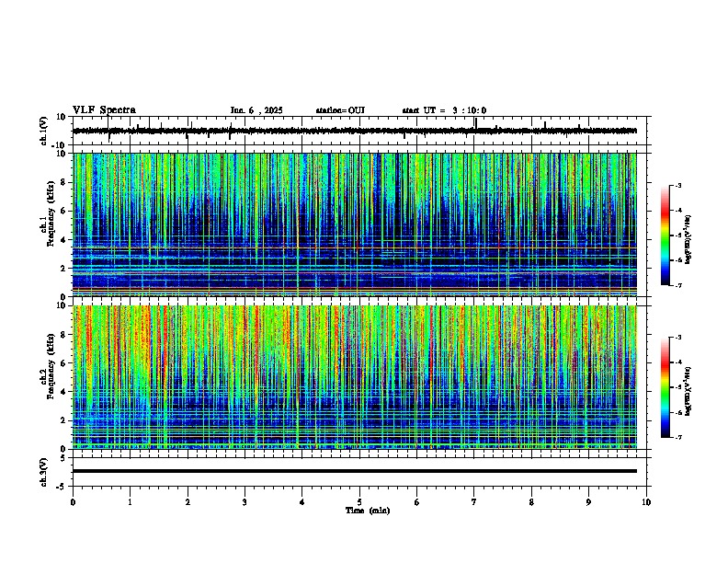Click the 5 tick on ch.3 voltage axis
The image size is (728, 563).
(64, 458)
